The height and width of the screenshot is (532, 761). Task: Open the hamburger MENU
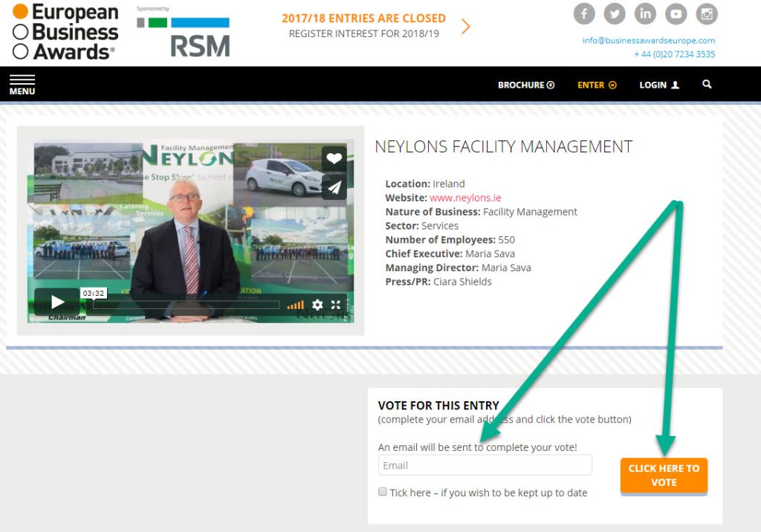click(22, 85)
